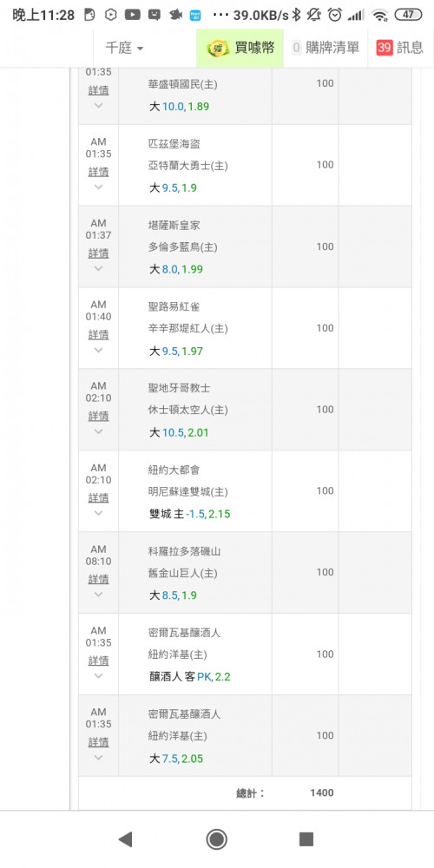This screenshot has width=434, height=868.
Task: Open 詳情 link for 紐約大都會 game
Action: (x=99, y=497)
